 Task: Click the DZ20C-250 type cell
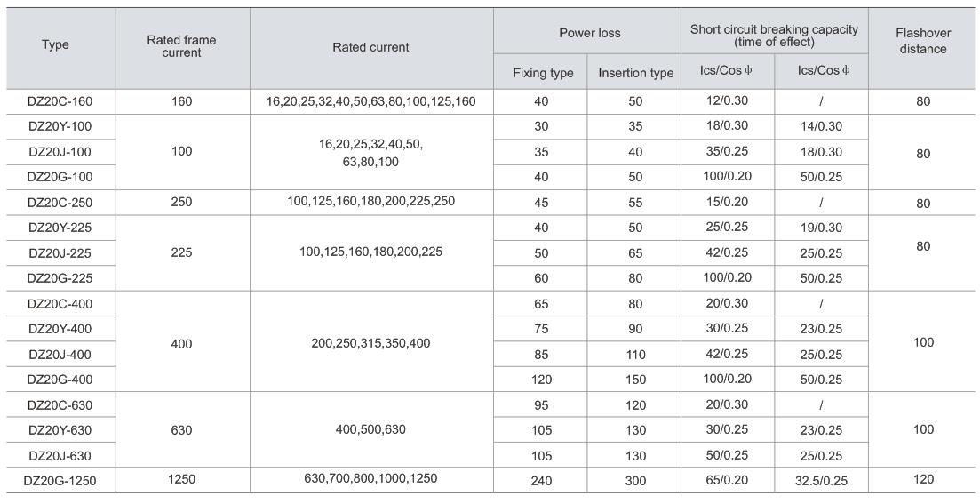(60, 202)
